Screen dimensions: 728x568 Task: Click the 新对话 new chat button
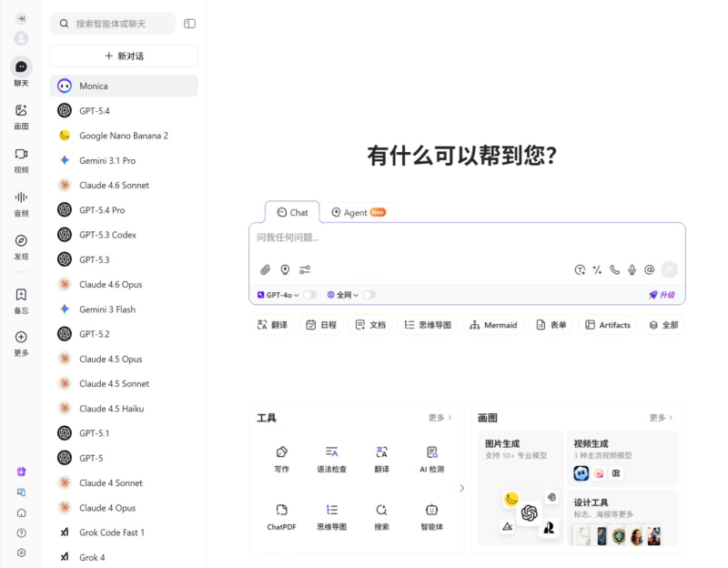tap(124, 56)
